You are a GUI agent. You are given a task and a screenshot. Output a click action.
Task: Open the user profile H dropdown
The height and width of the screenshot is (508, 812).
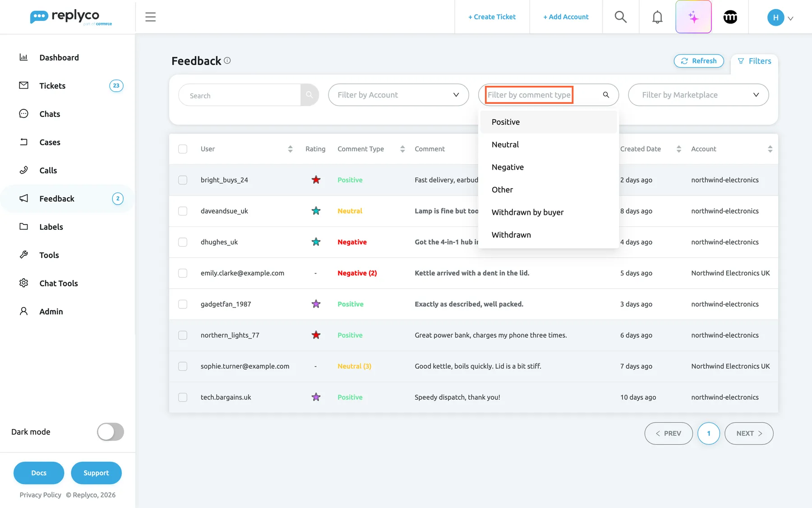[x=780, y=18]
